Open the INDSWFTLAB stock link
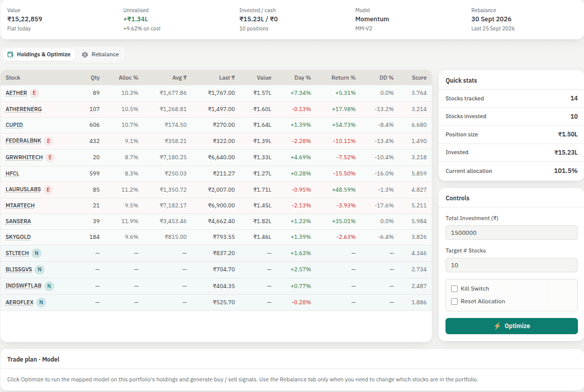The height and width of the screenshot is (392, 584). [x=23, y=286]
